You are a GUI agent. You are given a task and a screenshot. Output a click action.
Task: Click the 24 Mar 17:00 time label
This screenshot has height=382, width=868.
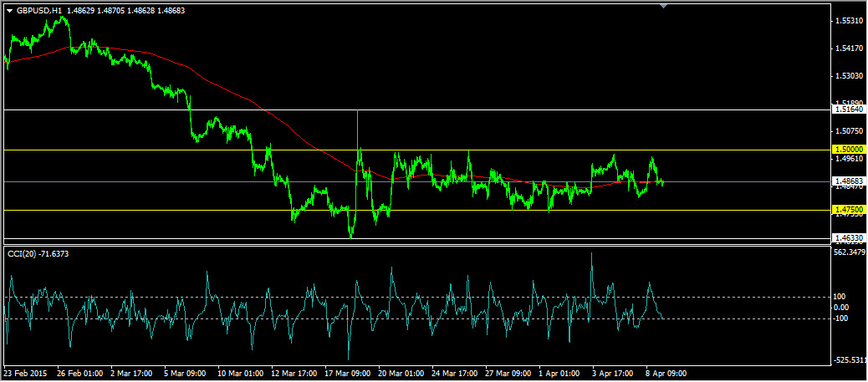pyautogui.click(x=454, y=373)
